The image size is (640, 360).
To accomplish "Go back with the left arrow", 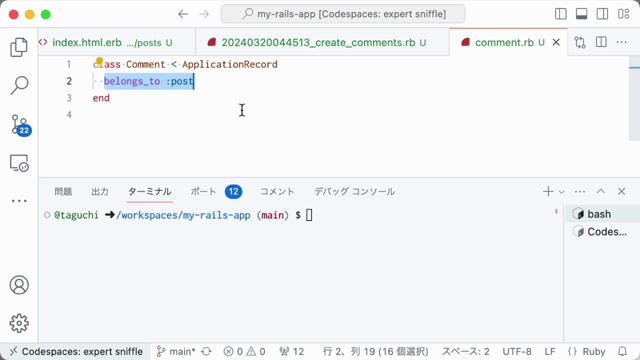I will pyautogui.click(x=183, y=14).
